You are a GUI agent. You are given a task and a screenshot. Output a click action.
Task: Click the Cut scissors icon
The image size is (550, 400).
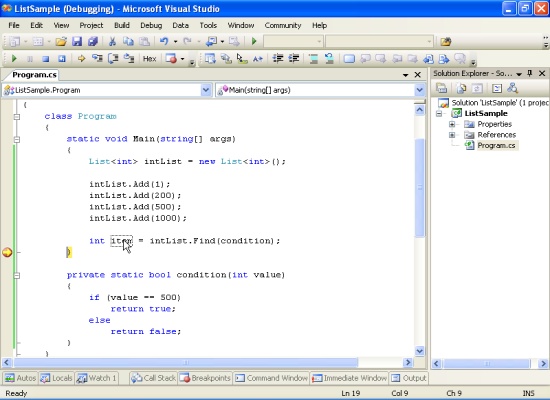point(112,41)
